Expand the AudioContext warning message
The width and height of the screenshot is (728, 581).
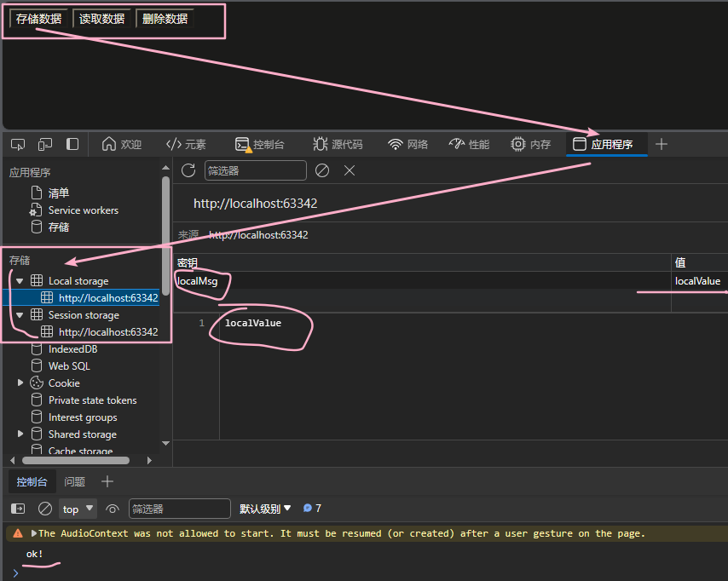33,533
